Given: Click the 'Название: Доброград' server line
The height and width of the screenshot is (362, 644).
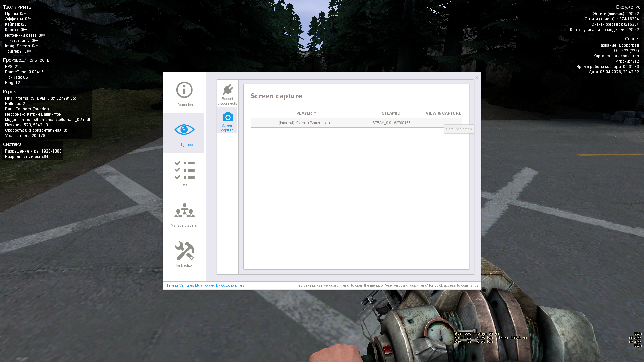Looking at the screenshot, I should point(618,45).
